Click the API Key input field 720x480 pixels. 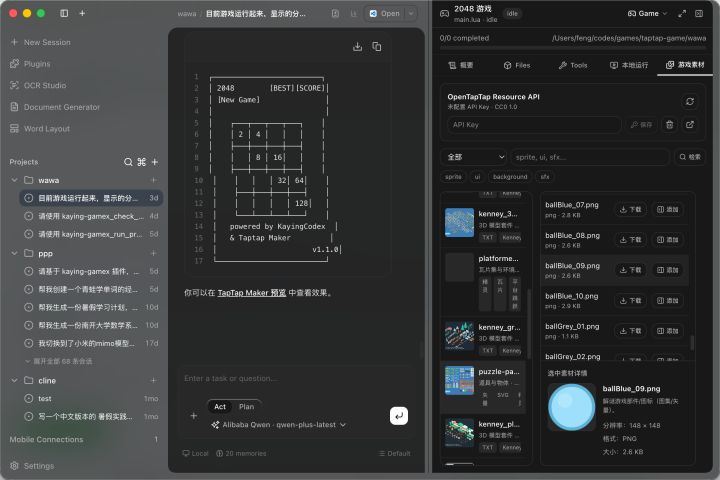(534, 124)
